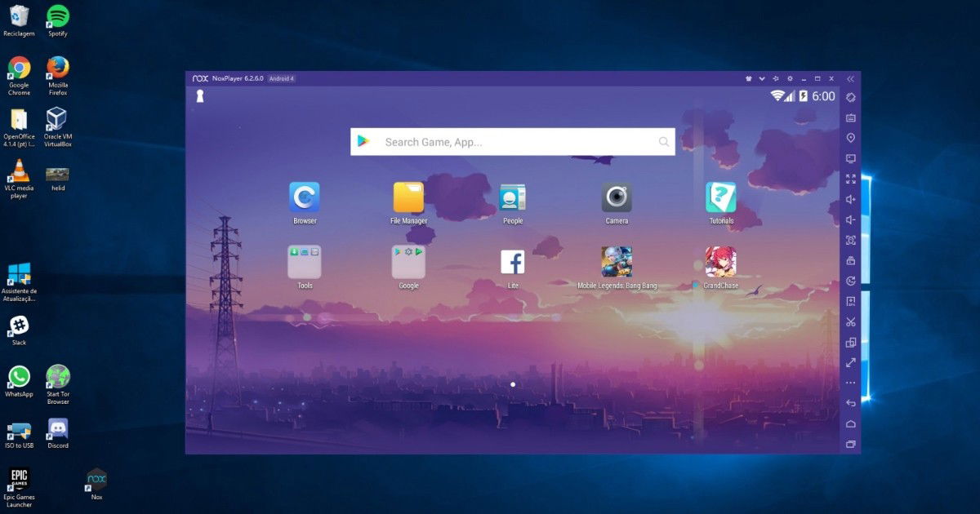Open the Tools app folder
The width and height of the screenshot is (980, 514).
(x=305, y=262)
